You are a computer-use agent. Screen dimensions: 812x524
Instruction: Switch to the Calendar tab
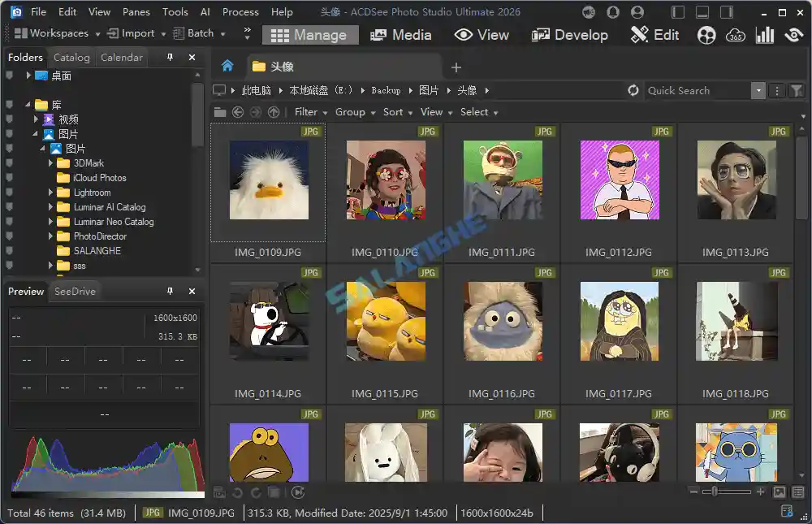(x=121, y=57)
